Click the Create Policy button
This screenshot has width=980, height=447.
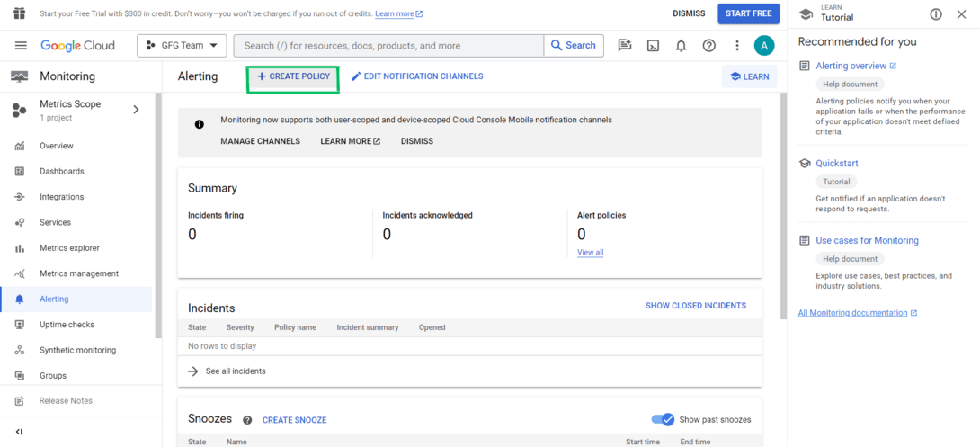click(x=293, y=77)
